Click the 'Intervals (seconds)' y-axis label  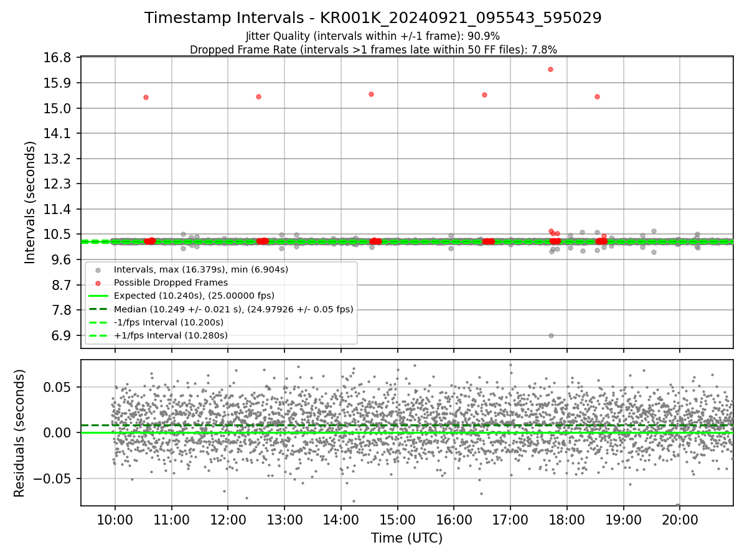pos(31,202)
